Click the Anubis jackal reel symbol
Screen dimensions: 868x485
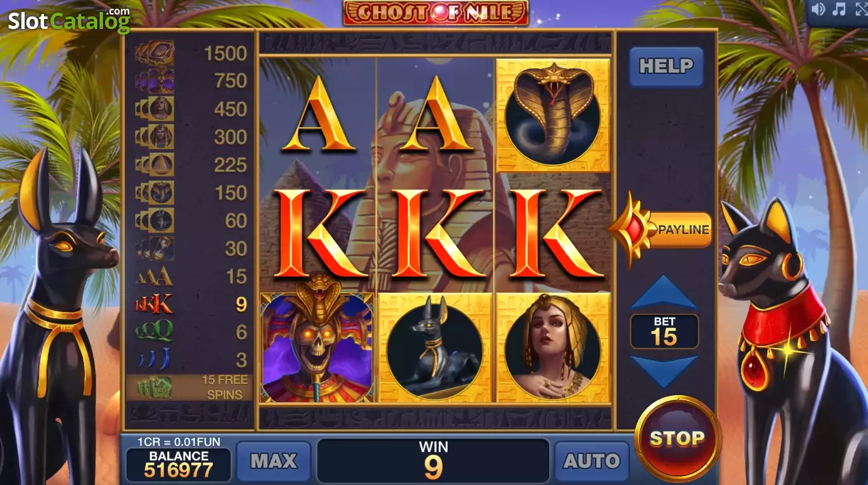click(435, 347)
